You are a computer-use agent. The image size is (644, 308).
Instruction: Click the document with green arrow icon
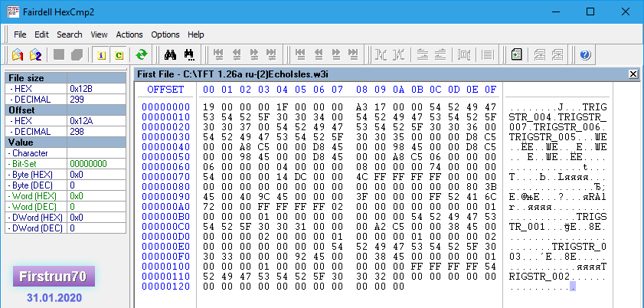(x=516, y=54)
